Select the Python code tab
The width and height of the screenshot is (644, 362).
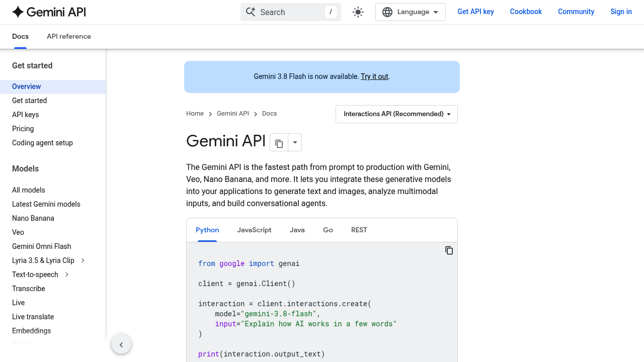click(207, 230)
